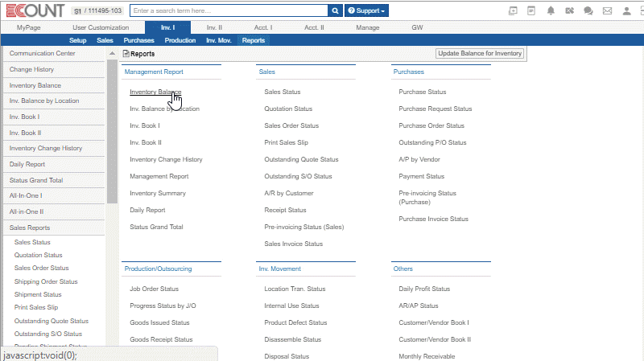Click the ECOUNT logo
The width and height of the screenshot is (644, 361).
pyautogui.click(x=35, y=10)
